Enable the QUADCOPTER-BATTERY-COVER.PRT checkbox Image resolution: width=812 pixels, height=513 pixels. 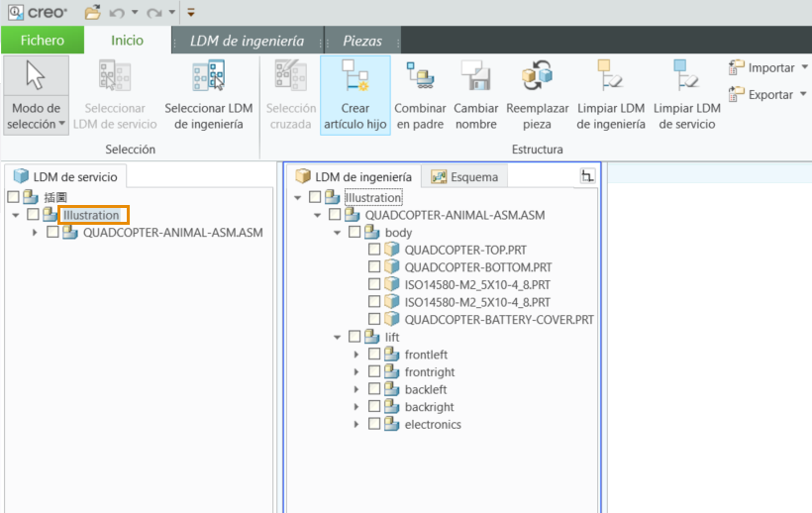[x=374, y=320]
